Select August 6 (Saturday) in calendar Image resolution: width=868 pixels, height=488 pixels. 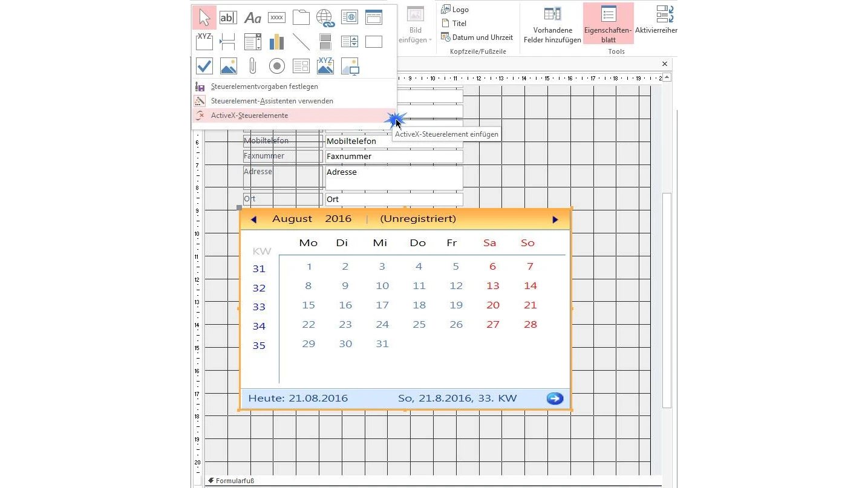tap(492, 267)
